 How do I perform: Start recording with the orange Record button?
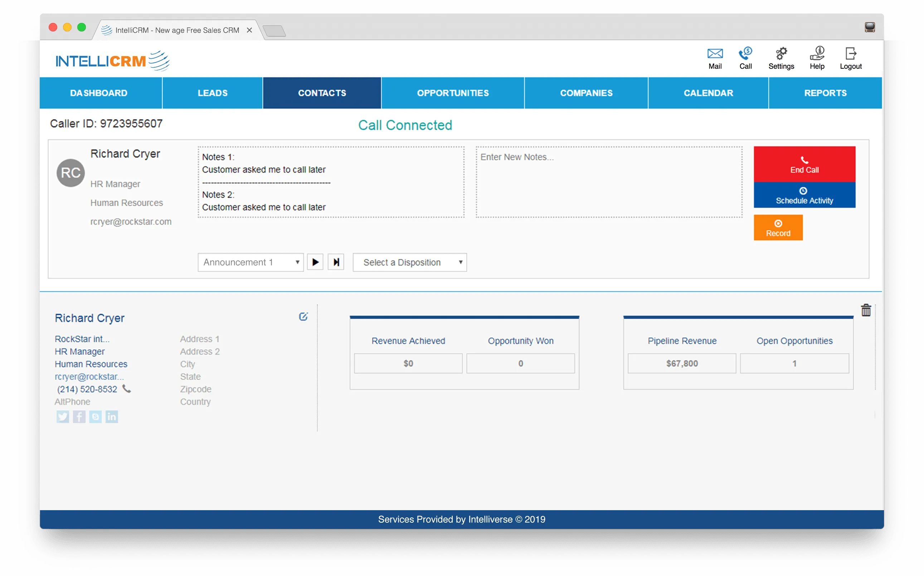click(x=778, y=228)
